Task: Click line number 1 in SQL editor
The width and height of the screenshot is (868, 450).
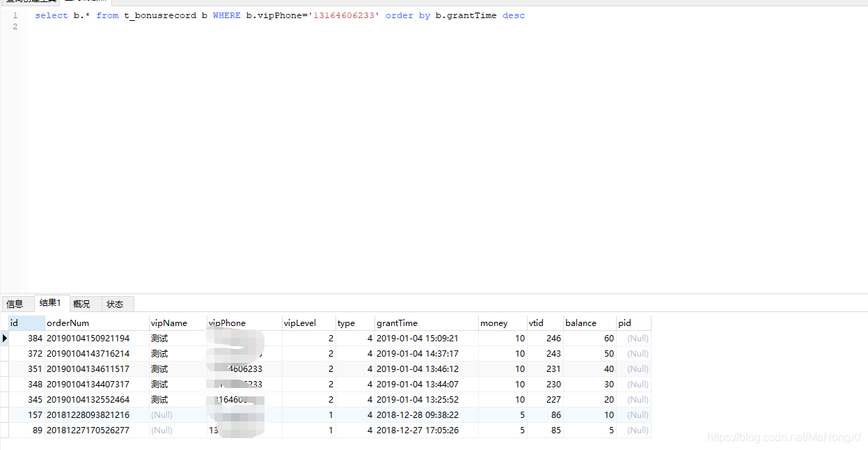Action: click(x=15, y=15)
